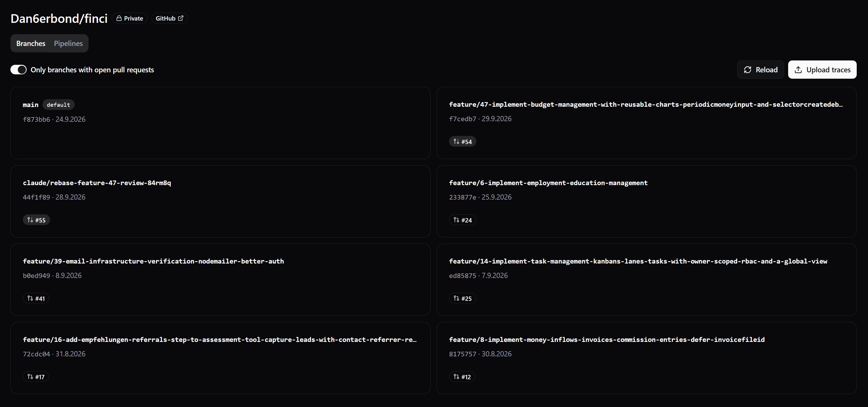Click commit 8175757 · 30.8.2026 text
The width and height of the screenshot is (868, 407).
click(x=480, y=354)
